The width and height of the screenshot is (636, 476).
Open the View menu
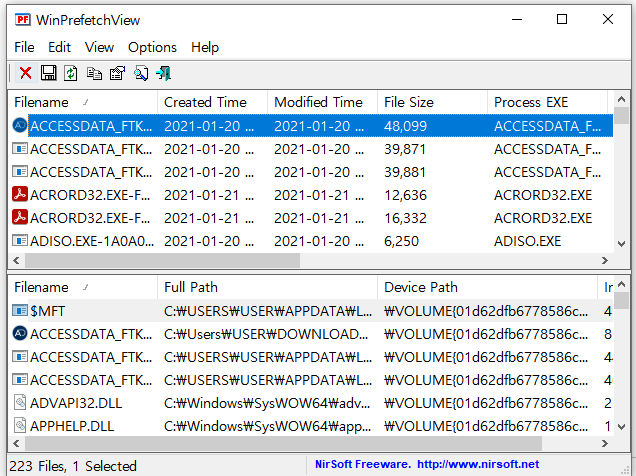click(99, 47)
